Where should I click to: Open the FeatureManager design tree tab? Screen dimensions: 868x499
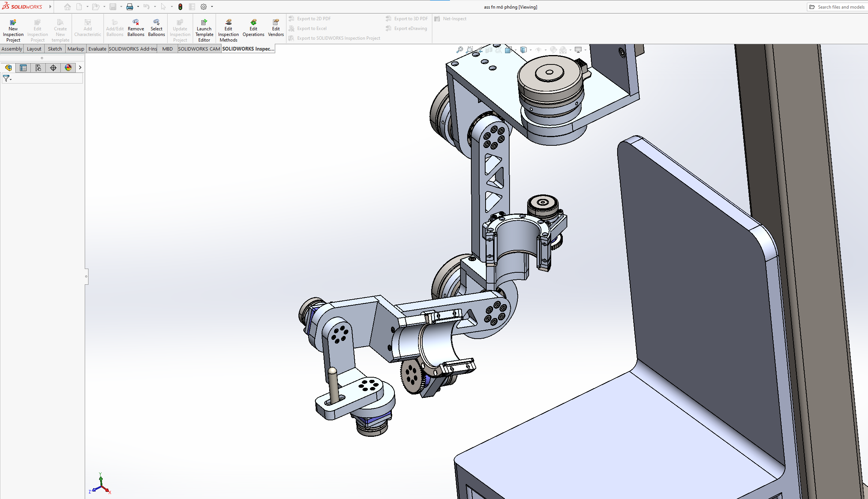(8, 68)
